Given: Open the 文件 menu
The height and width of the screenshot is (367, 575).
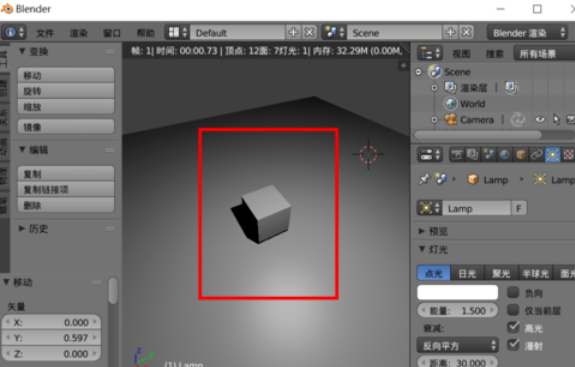Looking at the screenshot, I should click(45, 33).
